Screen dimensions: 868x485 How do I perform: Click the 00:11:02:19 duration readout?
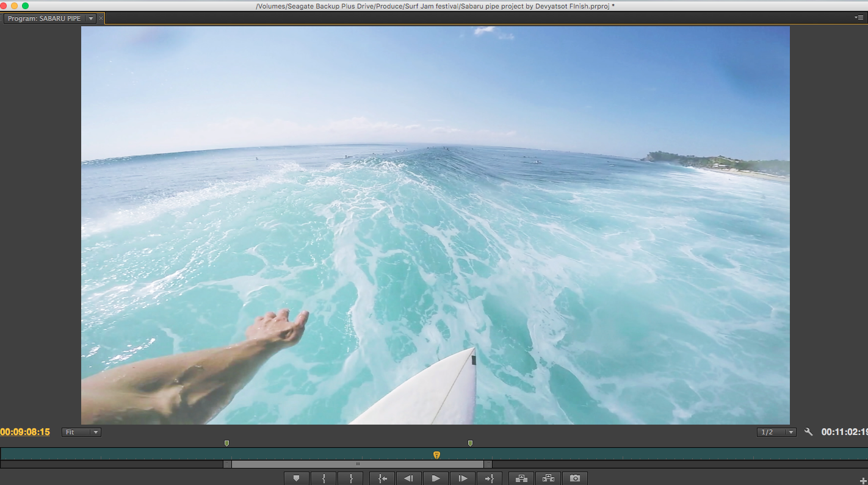(x=844, y=432)
